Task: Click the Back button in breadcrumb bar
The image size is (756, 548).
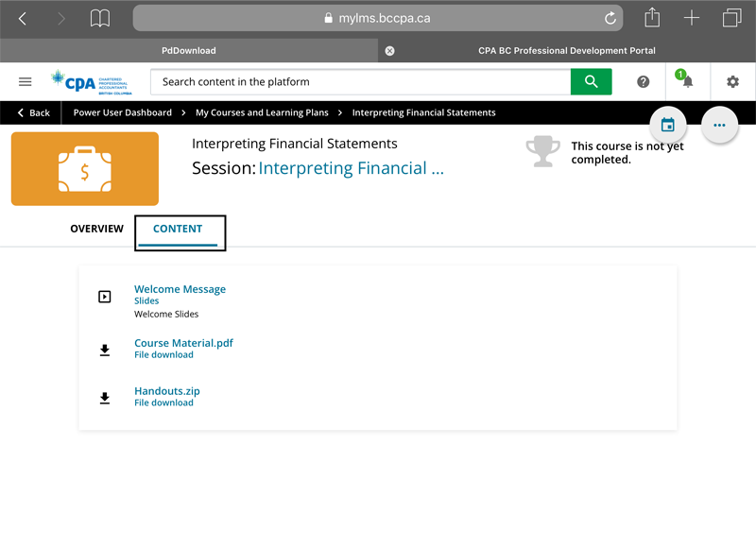Action: pyautogui.click(x=33, y=112)
